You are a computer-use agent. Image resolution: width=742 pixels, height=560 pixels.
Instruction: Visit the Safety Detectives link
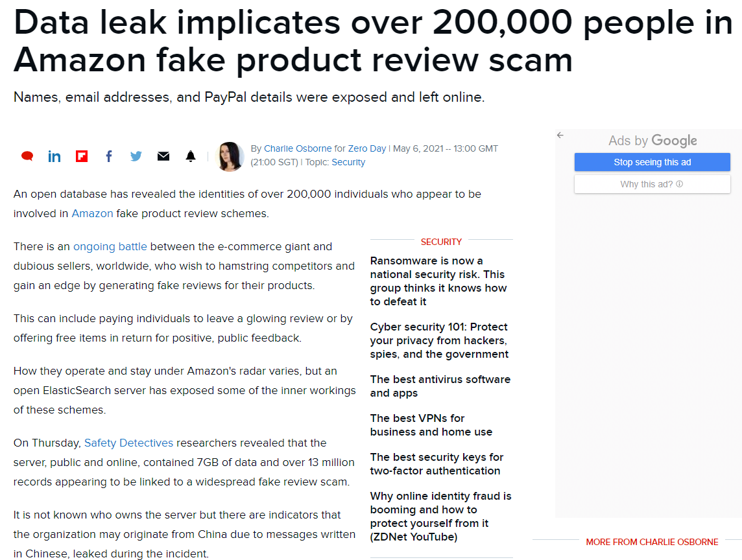coord(128,443)
